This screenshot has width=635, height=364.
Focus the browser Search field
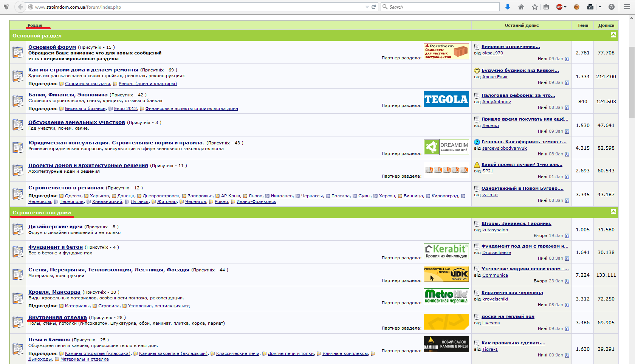click(440, 7)
